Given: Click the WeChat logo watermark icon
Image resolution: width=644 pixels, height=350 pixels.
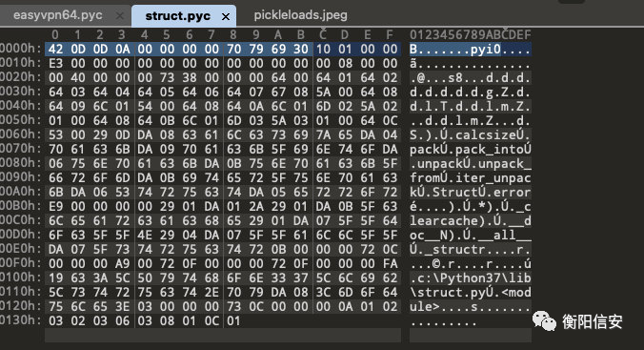Looking at the screenshot, I should coord(544,320).
